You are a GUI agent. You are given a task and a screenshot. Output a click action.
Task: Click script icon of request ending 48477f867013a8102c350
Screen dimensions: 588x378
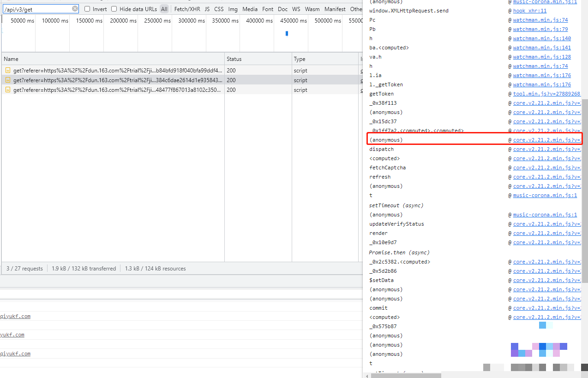pyautogui.click(x=8, y=90)
